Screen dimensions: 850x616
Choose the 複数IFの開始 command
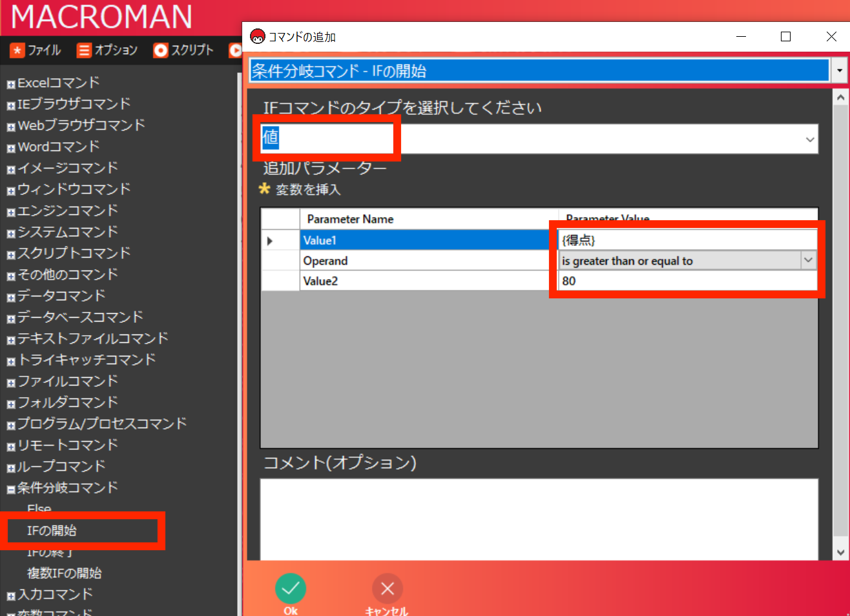pos(65,573)
